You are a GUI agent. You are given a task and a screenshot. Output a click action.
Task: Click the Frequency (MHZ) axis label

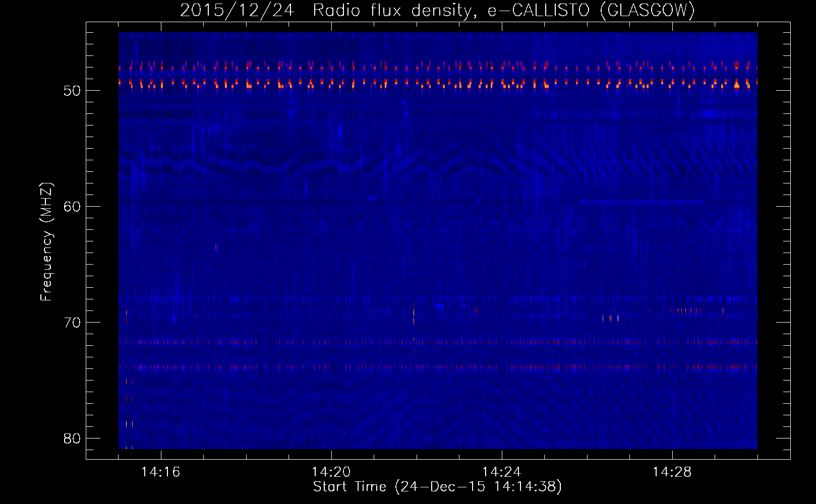tap(46, 242)
